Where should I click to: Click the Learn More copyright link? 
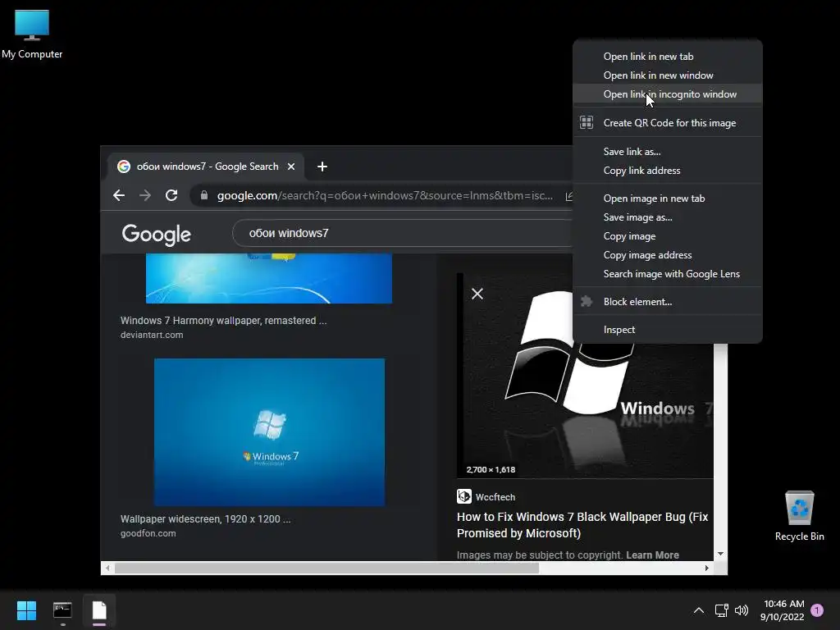652,555
